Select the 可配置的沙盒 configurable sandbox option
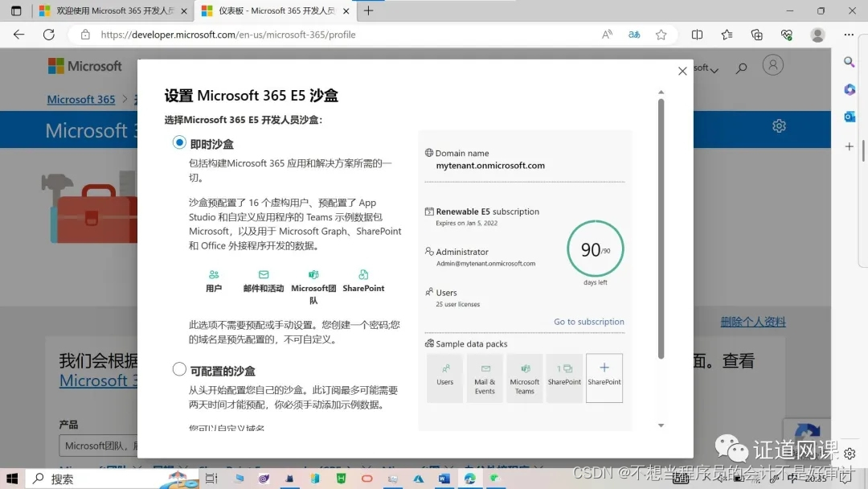The height and width of the screenshot is (489, 868). point(179,369)
